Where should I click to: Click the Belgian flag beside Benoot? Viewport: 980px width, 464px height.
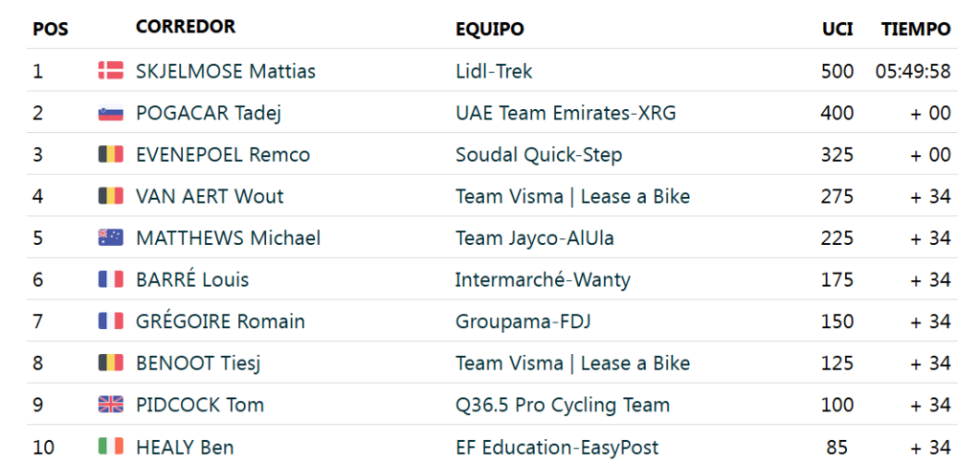[111, 363]
